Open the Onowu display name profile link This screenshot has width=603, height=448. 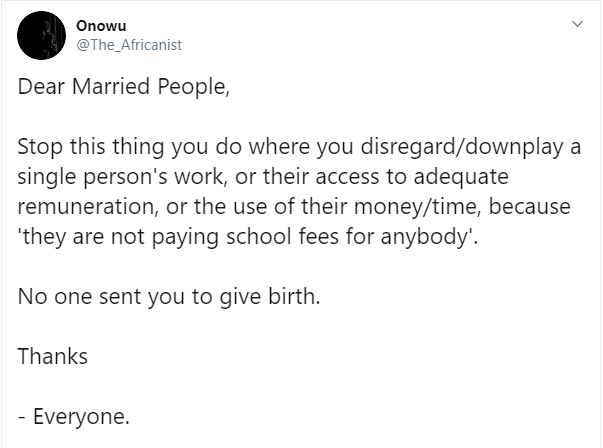point(101,26)
